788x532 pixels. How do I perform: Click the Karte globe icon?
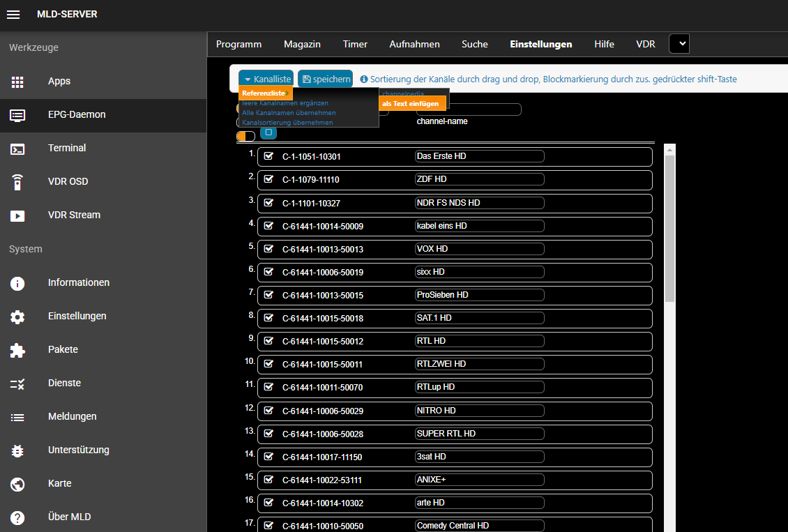[17, 483]
